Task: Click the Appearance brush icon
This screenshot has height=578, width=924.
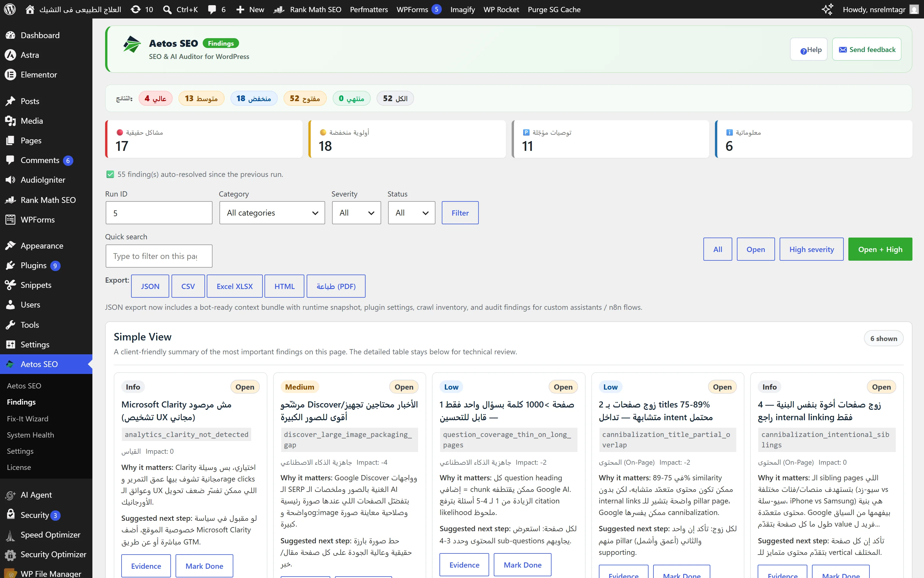Action: (10, 245)
